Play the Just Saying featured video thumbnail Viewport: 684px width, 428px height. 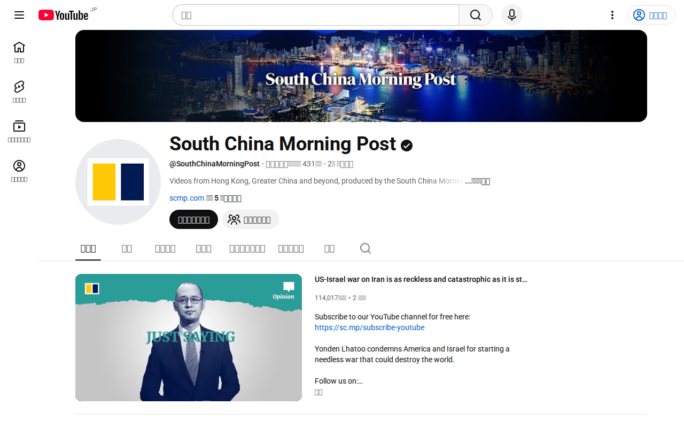point(188,337)
